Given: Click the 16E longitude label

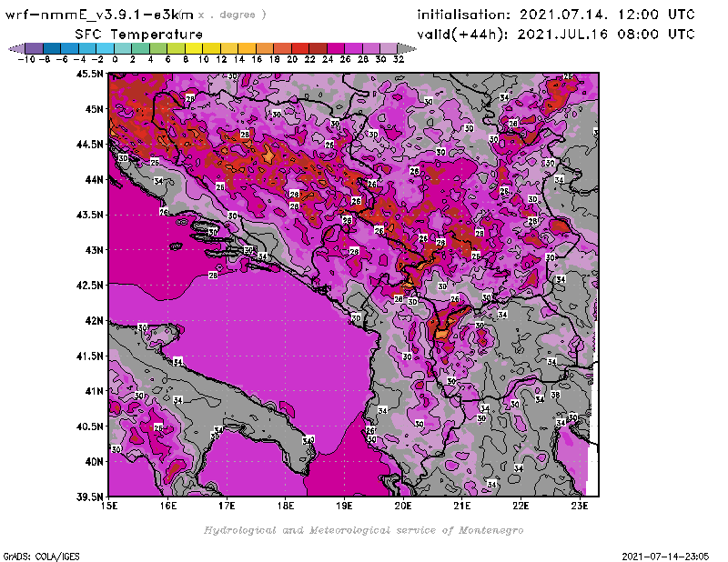Looking at the screenshot, I should click(x=168, y=506).
